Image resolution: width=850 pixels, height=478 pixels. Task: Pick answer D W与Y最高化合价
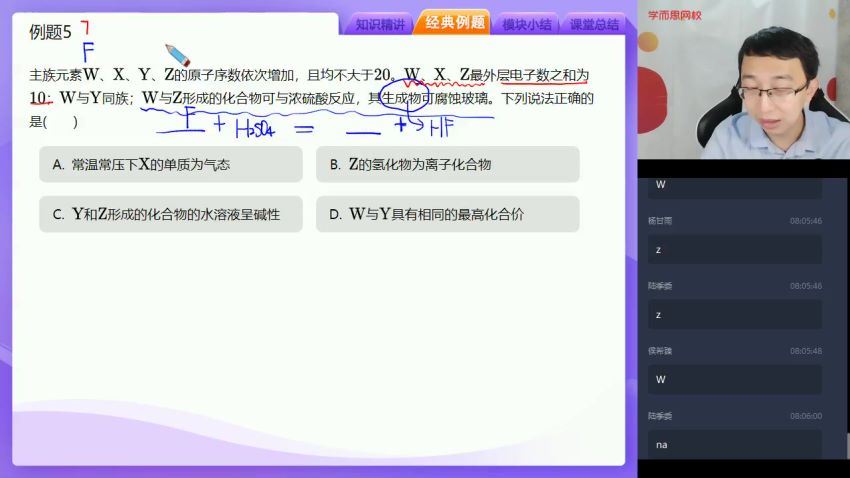pos(448,214)
